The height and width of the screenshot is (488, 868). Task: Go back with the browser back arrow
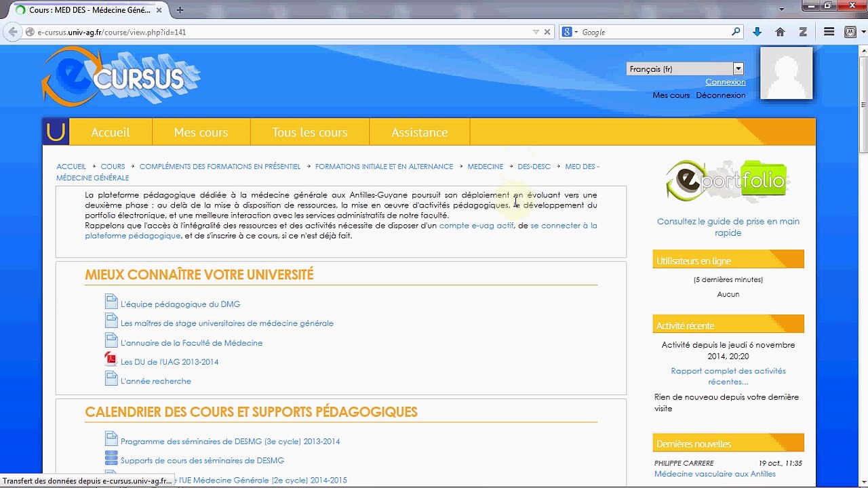coord(12,32)
